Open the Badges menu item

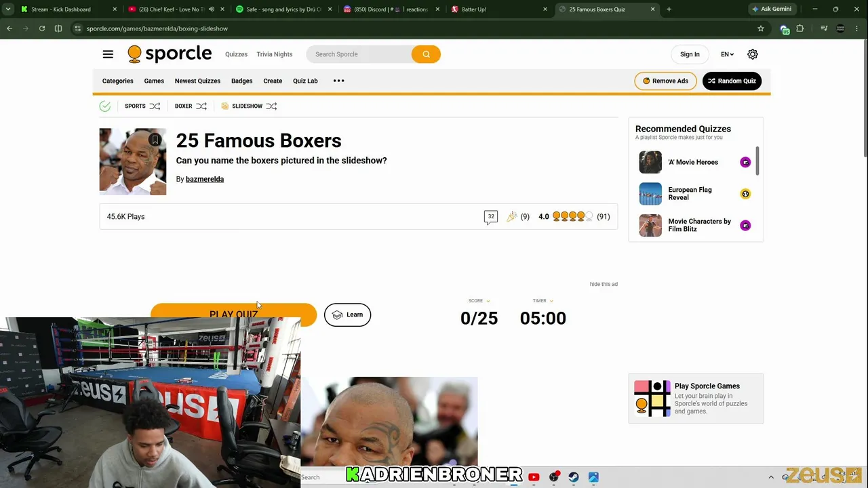[241, 81]
